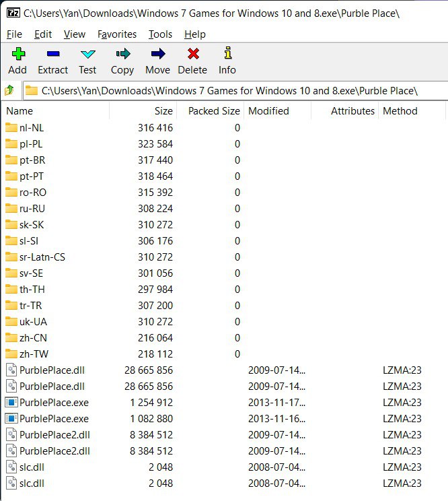The height and width of the screenshot is (501, 448).
Task: Click LZMA:23 method of PurblePlace.exe 1 254 912
Action: point(402,402)
